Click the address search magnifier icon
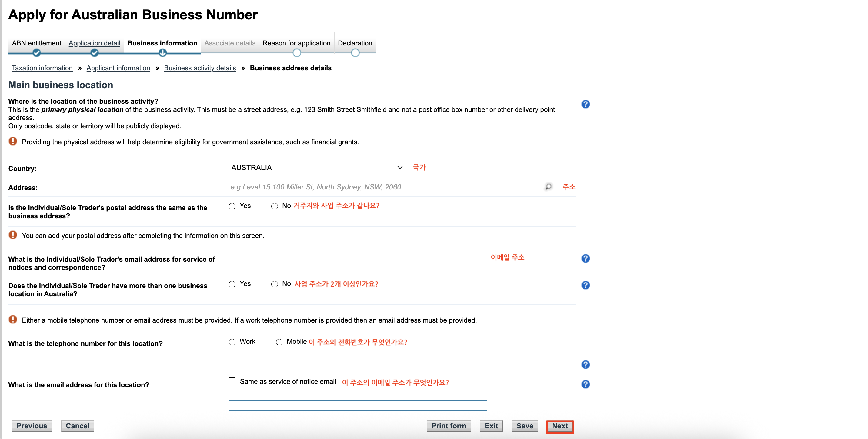The height and width of the screenshot is (439, 868). (548, 187)
